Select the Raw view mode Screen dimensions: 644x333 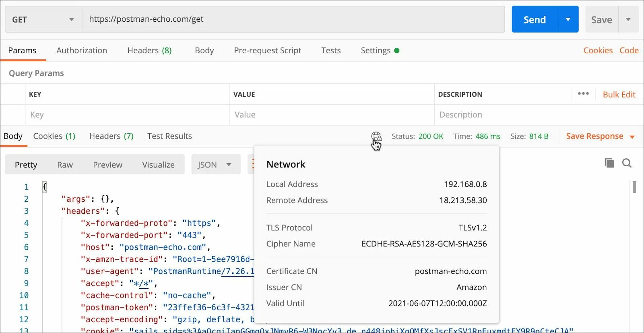[x=65, y=165]
